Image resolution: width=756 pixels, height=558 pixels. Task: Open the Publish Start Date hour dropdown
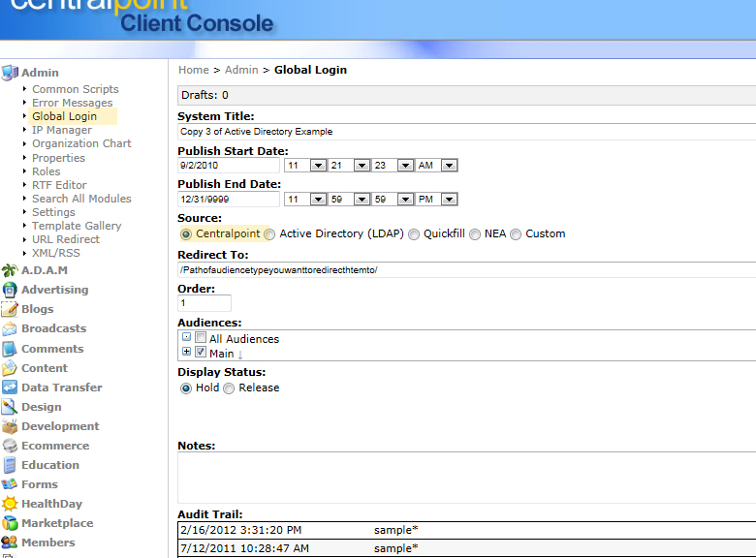pos(317,166)
